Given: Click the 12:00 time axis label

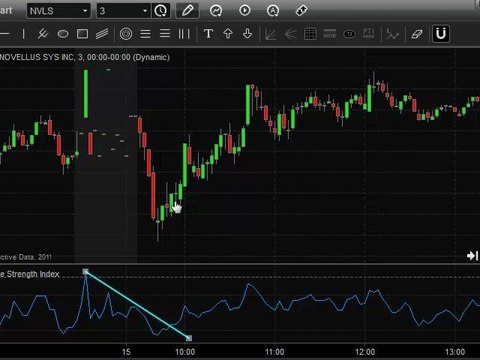Looking at the screenshot, I should [x=365, y=352].
